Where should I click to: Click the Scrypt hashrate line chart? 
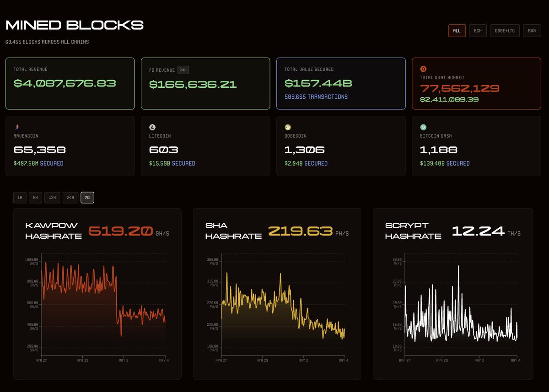pyautogui.click(x=462, y=304)
